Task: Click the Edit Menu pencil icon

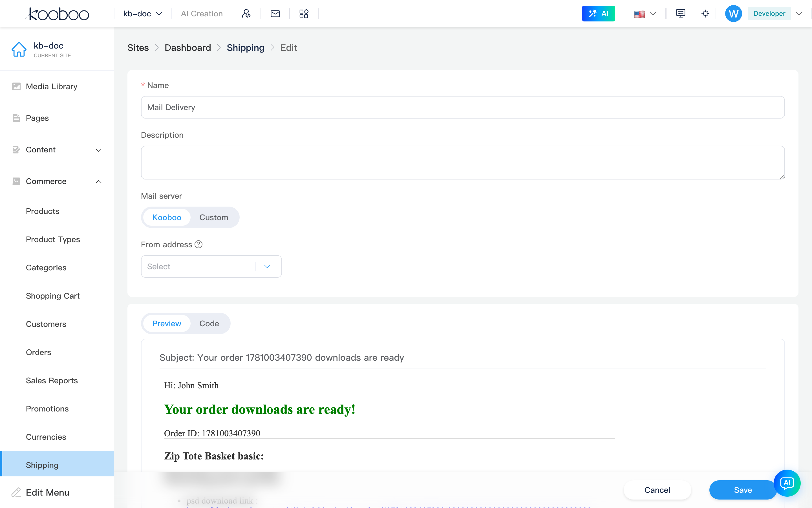Action: click(x=16, y=492)
